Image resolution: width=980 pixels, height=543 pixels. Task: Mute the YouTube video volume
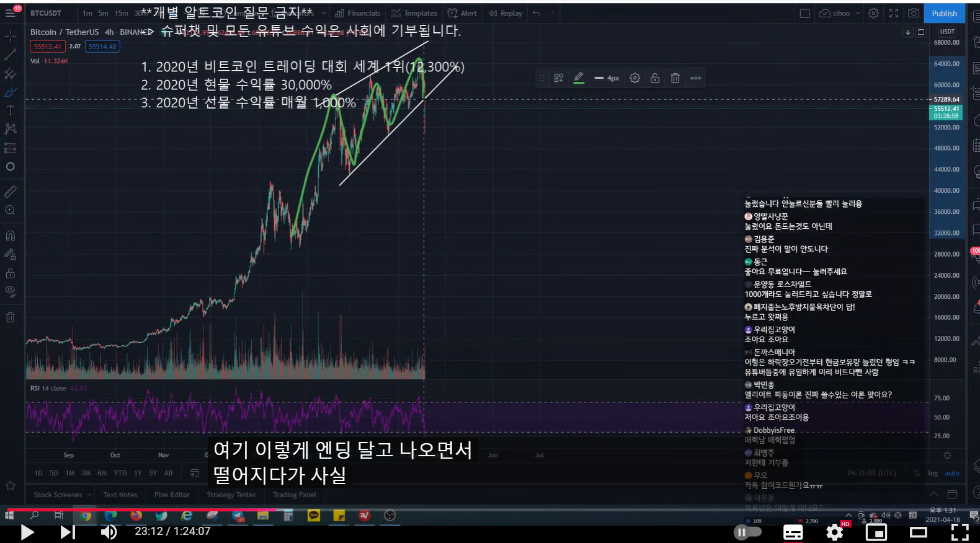point(109,532)
